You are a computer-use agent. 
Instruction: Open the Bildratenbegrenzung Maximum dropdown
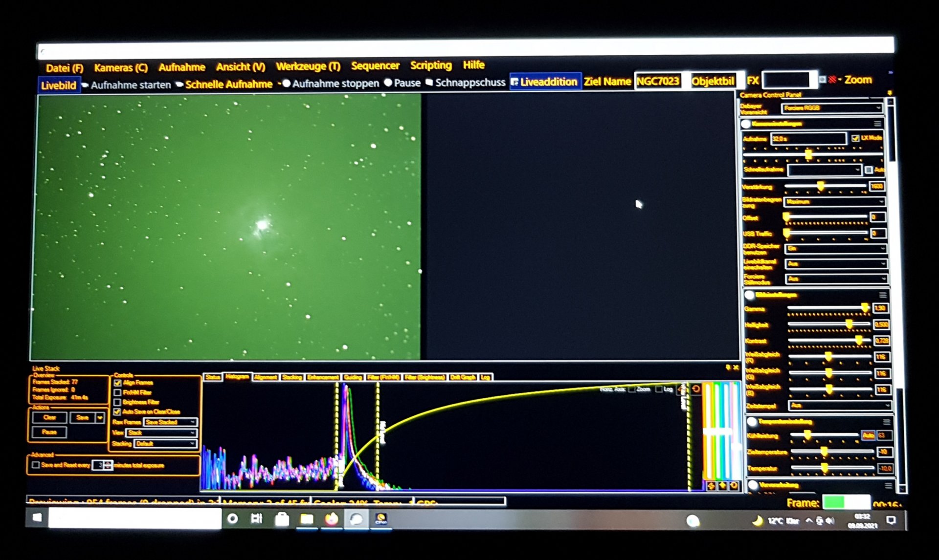coord(835,202)
